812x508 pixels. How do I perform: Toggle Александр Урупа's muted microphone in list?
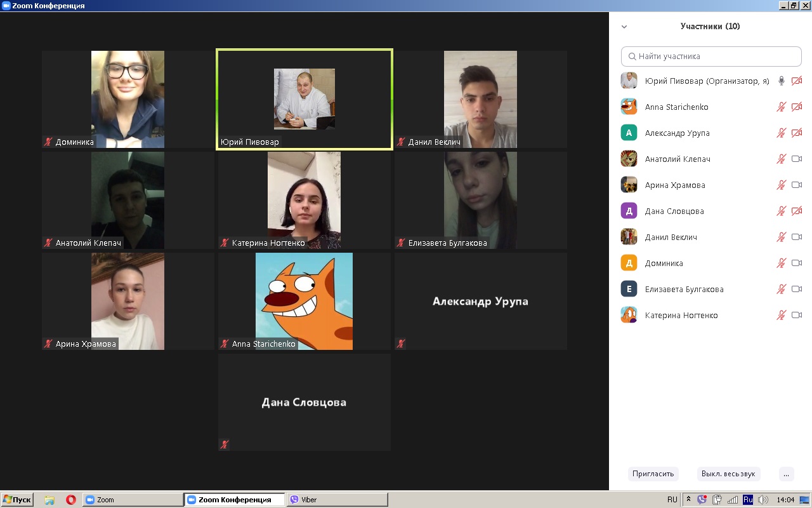[x=782, y=133]
